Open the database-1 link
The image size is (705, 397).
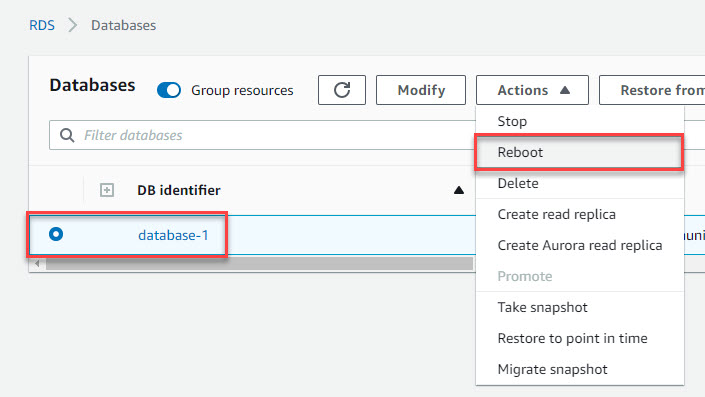click(x=173, y=235)
